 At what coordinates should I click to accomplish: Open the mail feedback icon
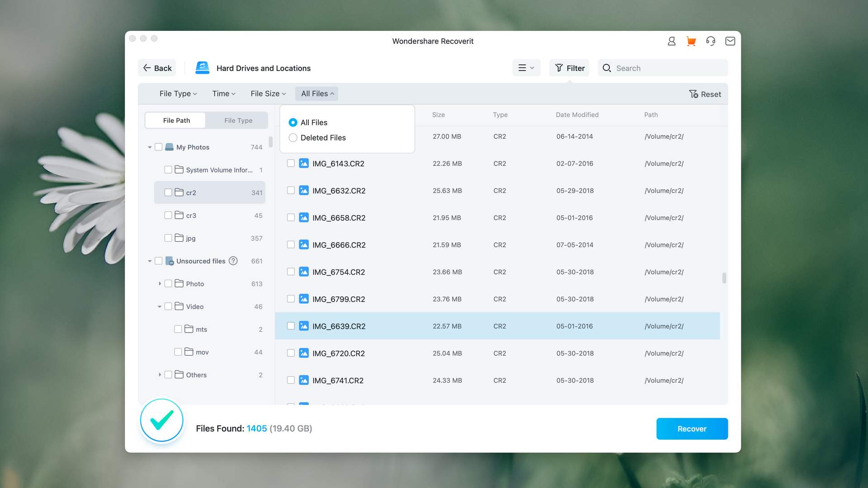pyautogui.click(x=730, y=41)
